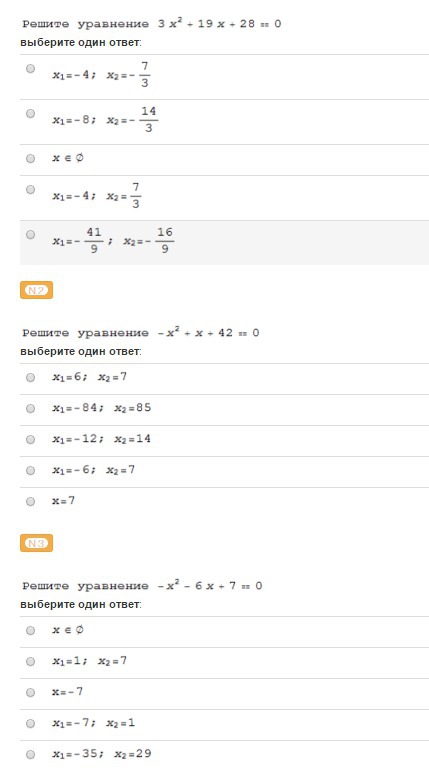Choose empty set answer for third equation
The image size is (429, 770).
coord(30,630)
